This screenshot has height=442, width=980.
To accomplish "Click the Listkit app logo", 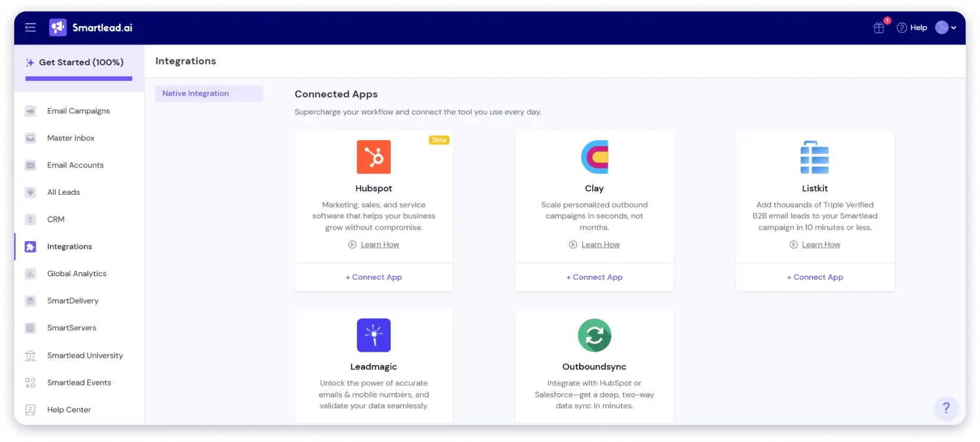I will 815,157.
